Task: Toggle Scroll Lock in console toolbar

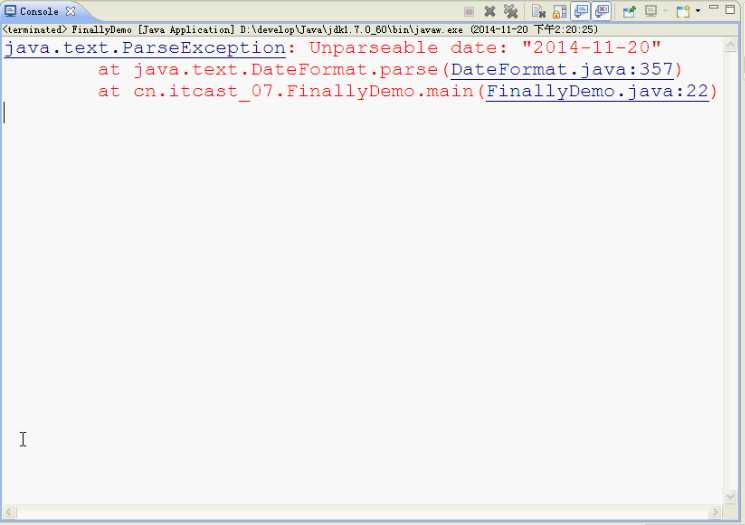Action: [560, 11]
